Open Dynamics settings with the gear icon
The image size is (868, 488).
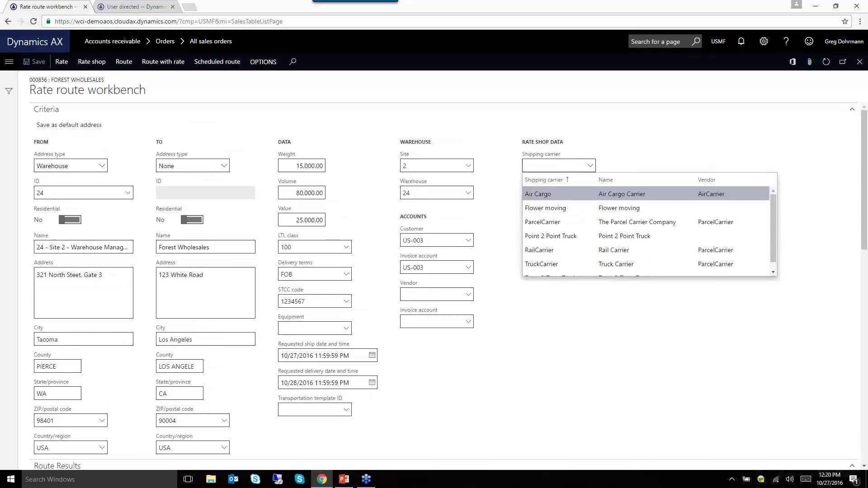763,41
